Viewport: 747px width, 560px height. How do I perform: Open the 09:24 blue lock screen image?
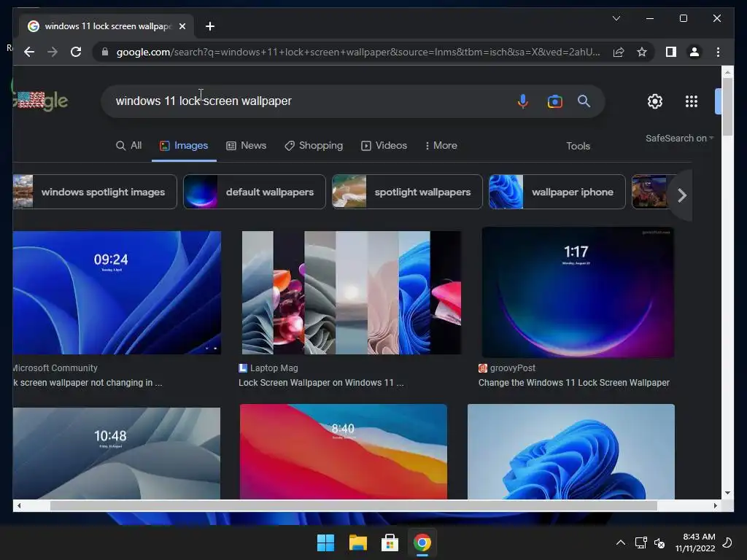click(x=117, y=292)
